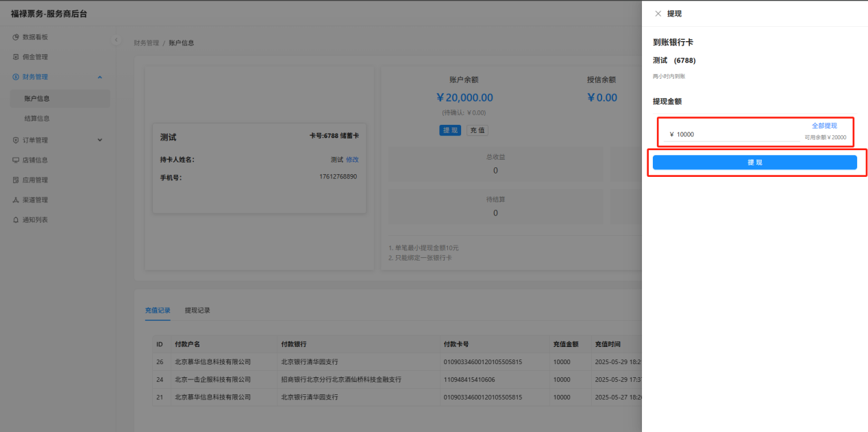Expand the 订单管理 submenu chevron
Screen dimensions: 868x432
100,140
